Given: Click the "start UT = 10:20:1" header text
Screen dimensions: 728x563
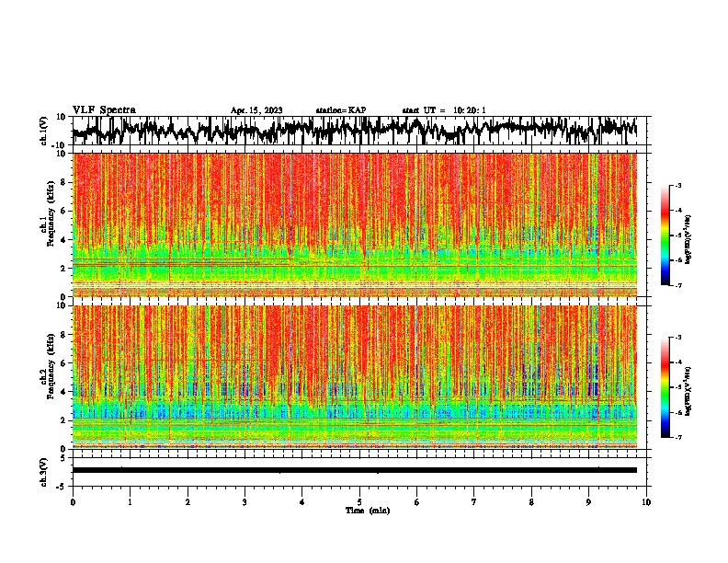Looking at the screenshot, I should pos(443,110).
